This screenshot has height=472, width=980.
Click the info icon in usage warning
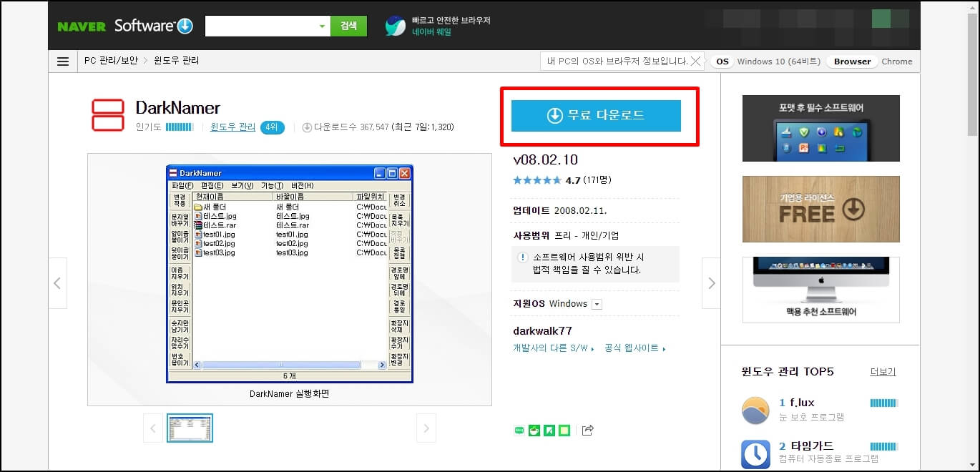coord(523,257)
